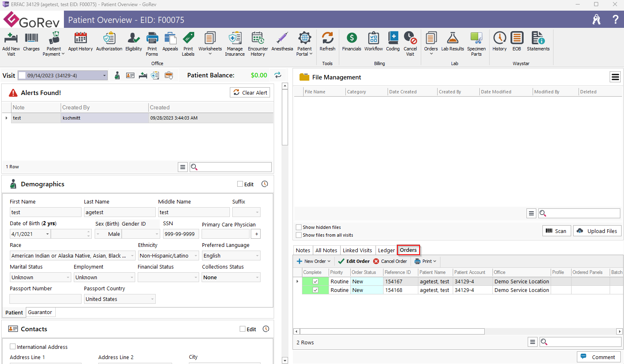Viewport: 624px width, 364px height.
Task: Click orders grid horizontal scrollbar
Action: point(392,331)
